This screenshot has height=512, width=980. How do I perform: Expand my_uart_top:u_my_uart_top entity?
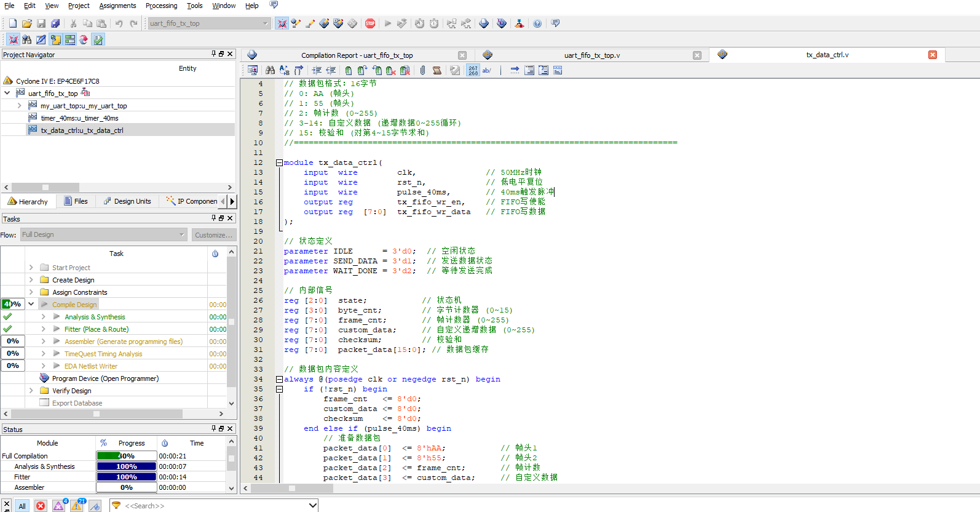tap(19, 106)
